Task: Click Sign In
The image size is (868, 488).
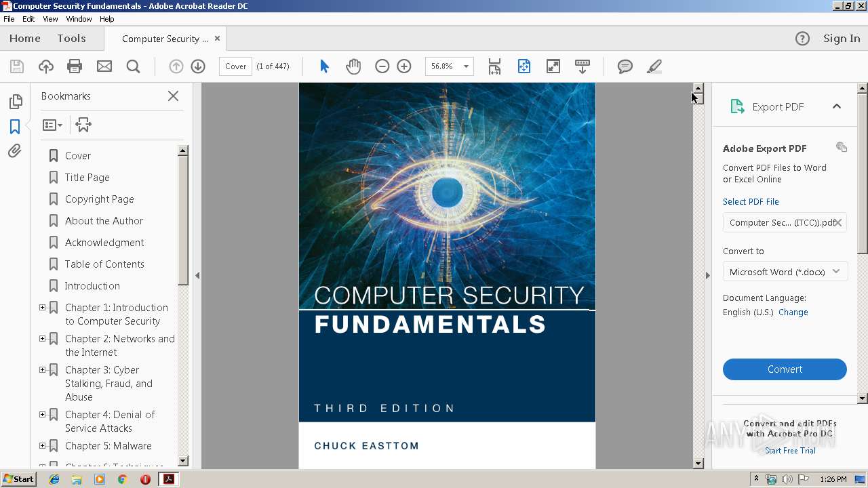Action: pos(842,39)
